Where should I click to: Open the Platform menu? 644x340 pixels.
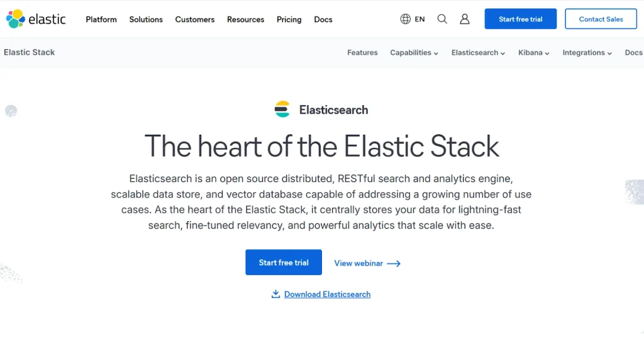click(x=101, y=20)
